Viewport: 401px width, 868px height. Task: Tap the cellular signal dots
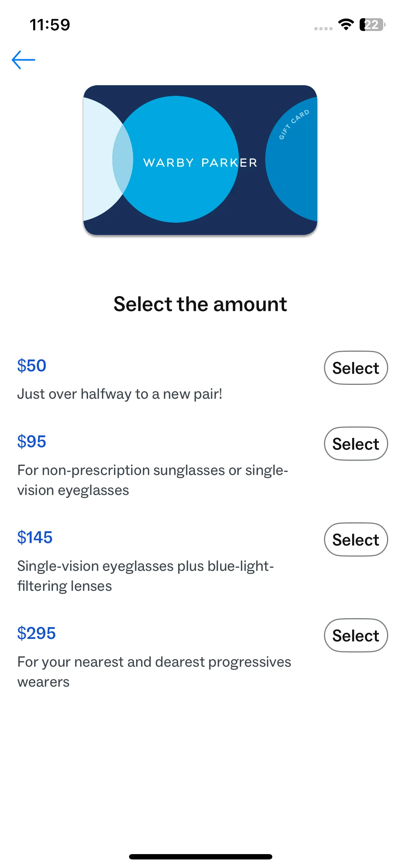point(323,29)
